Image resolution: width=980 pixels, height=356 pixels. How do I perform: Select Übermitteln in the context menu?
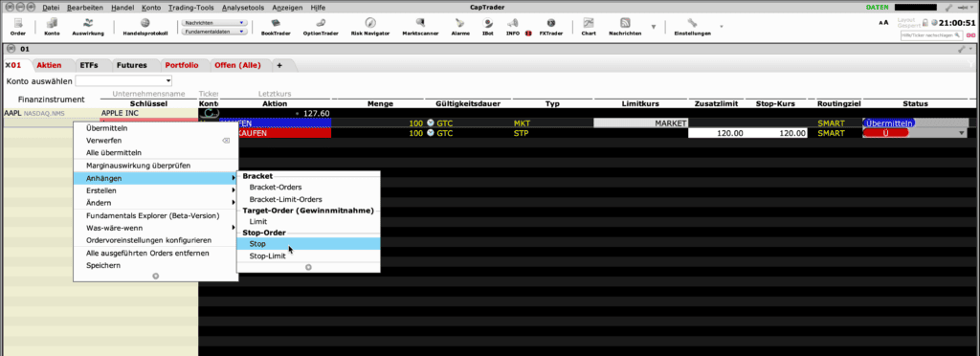(156, 128)
